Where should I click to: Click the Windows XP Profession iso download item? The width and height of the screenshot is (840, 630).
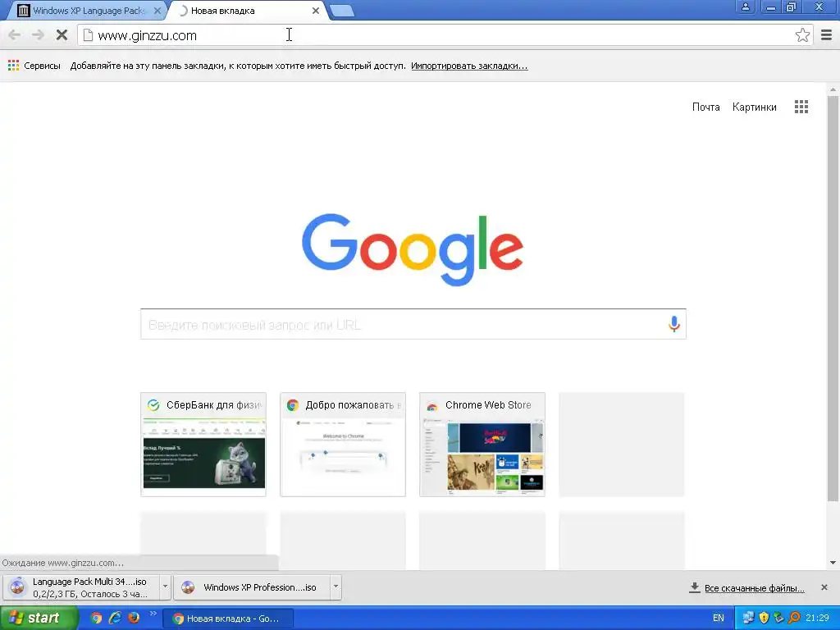[253, 587]
